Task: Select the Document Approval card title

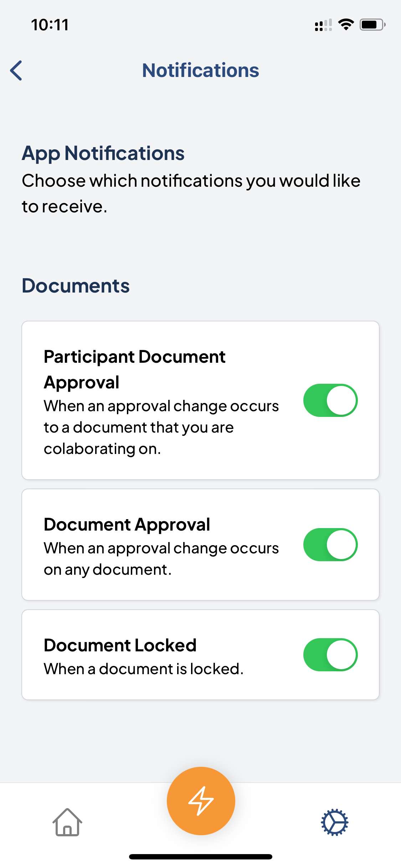Action: pyautogui.click(x=127, y=525)
